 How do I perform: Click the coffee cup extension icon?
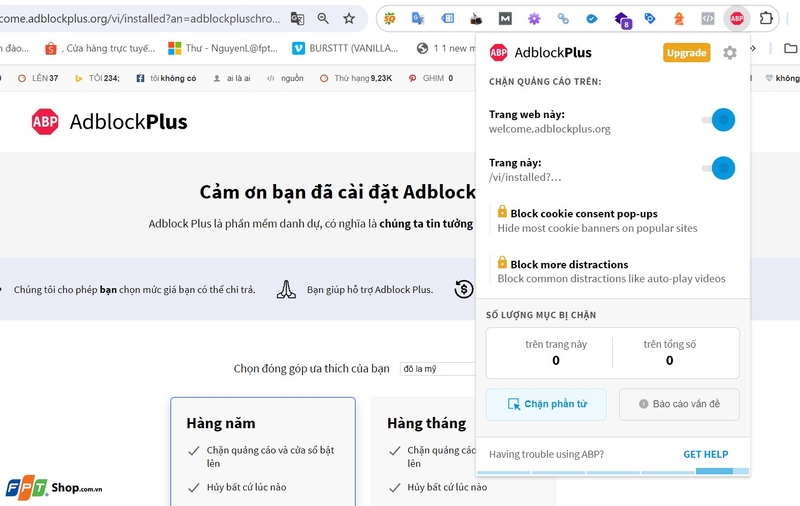tap(476, 19)
